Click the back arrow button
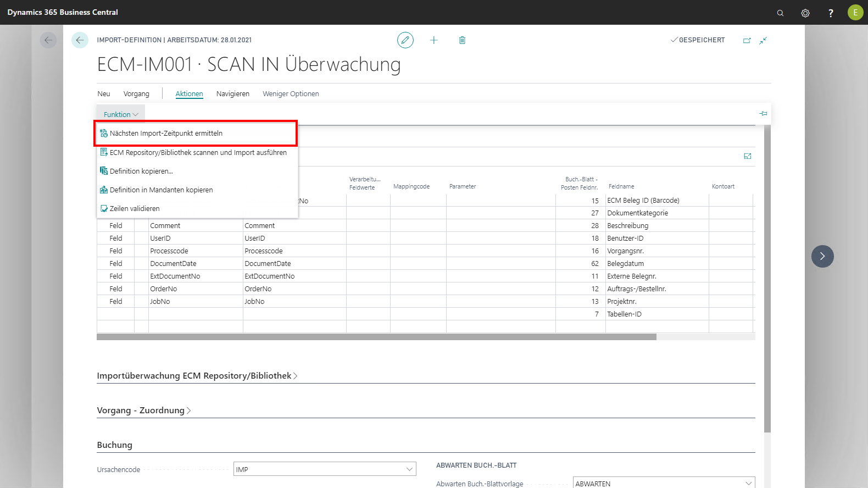Screen dimensions: 868x488 point(80,40)
